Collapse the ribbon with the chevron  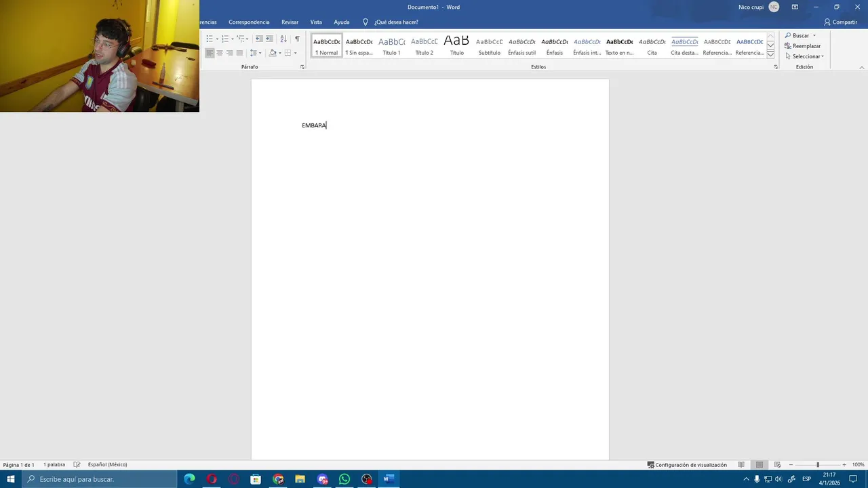click(862, 67)
